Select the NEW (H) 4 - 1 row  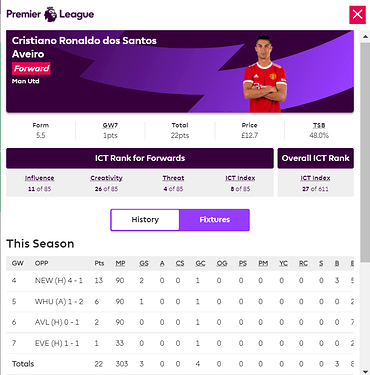[180, 281]
